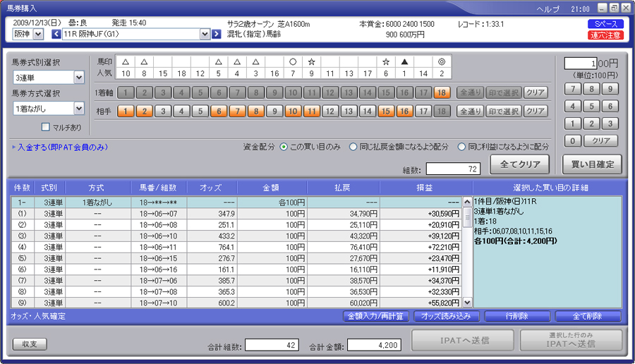Toggle horse 16 in 相手 row
Image resolution: width=635 pixels, height=364 pixels.
coord(404,111)
